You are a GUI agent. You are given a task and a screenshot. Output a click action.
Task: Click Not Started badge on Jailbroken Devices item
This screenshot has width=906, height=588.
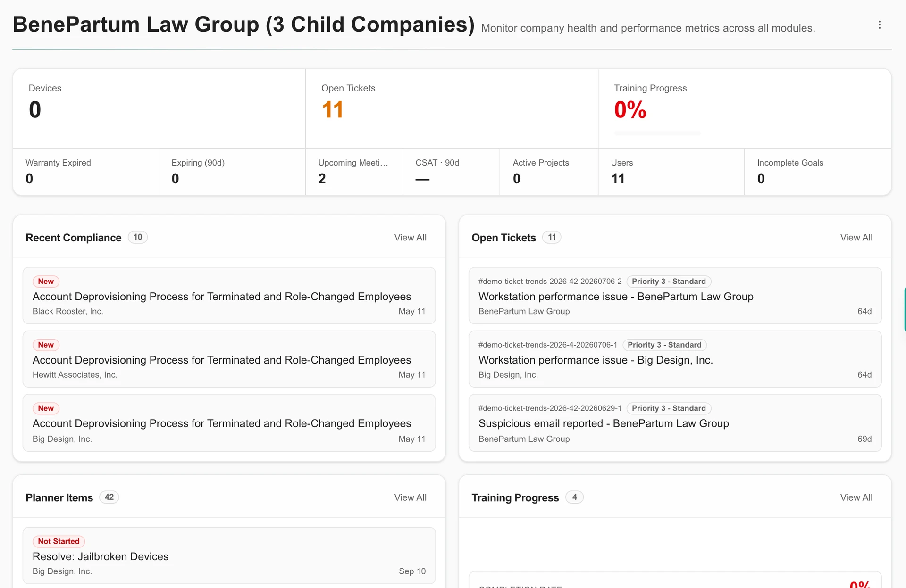tap(59, 541)
